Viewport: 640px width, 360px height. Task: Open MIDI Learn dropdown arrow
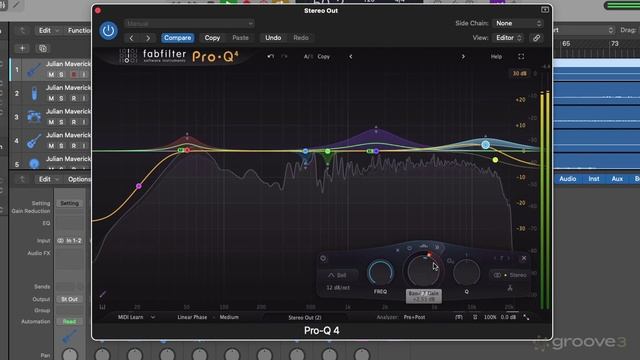153,317
